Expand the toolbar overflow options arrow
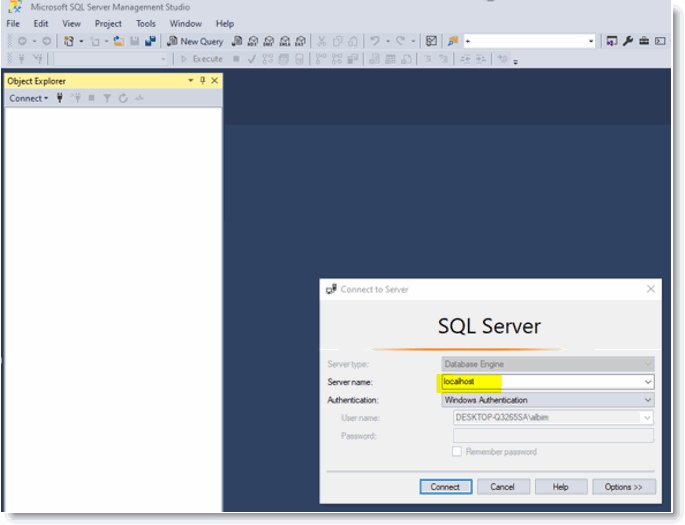This screenshot has width=685, height=525. click(515, 61)
